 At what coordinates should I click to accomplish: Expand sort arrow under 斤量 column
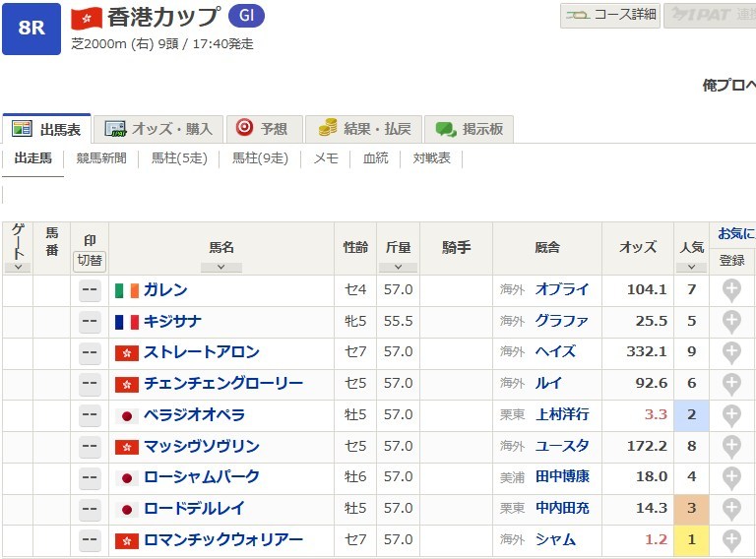[x=398, y=267]
